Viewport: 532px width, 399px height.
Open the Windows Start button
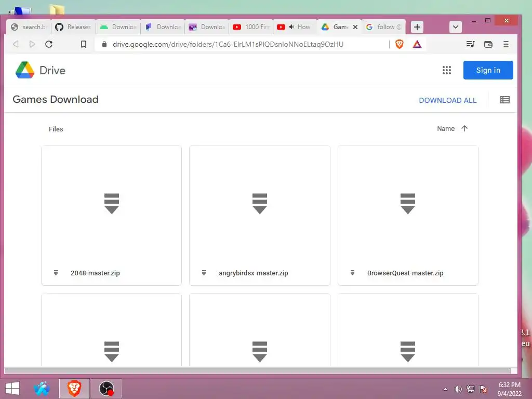[x=12, y=389]
